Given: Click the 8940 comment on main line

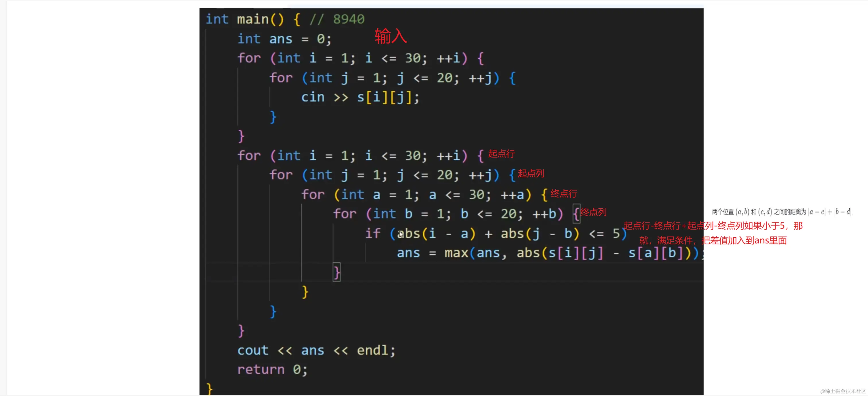Looking at the screenshot, I should pos(348,19).
